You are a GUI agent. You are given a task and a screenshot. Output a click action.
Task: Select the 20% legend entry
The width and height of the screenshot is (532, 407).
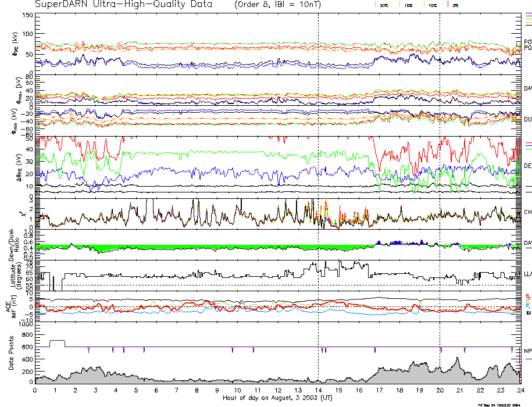(383, 5)
